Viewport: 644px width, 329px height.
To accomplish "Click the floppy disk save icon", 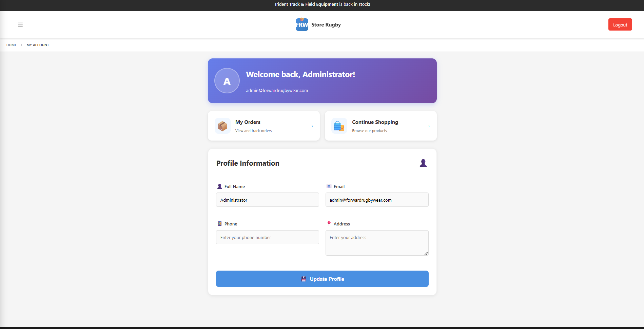I will [304, 279].
